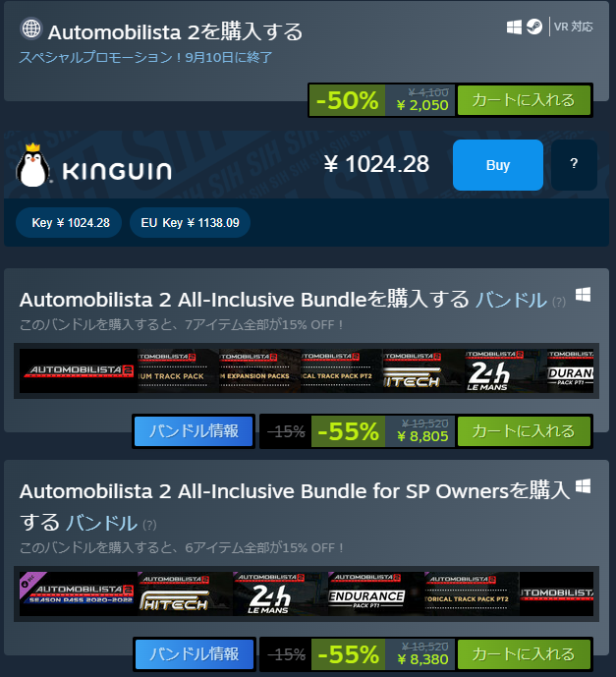Open バンドル情報 for the SP Owners bundle
616x677 pixels.
click(195, 654)
